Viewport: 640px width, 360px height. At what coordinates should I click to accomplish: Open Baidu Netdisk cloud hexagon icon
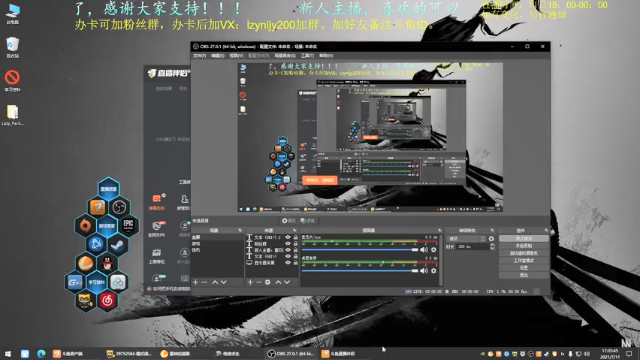118,282
